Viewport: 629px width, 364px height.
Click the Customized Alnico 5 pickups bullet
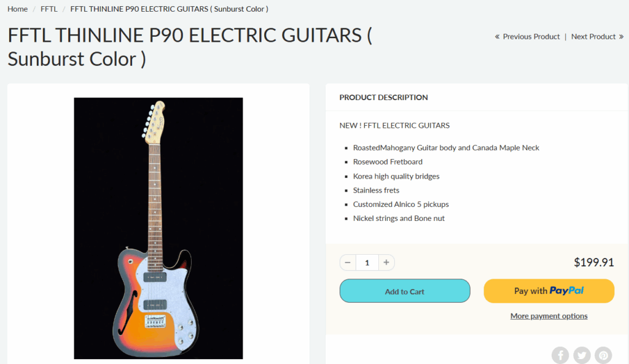405,204
